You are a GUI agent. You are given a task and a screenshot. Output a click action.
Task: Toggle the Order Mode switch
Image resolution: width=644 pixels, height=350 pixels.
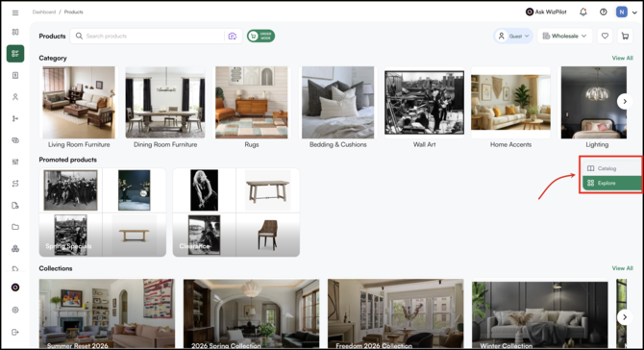pyautogui.click(x=260, y=37)
